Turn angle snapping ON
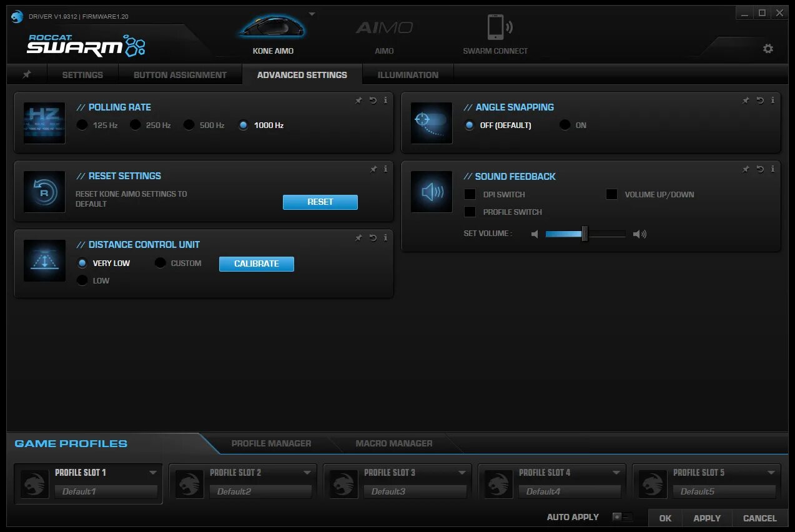This screenshot has height=532, width=795. point(565,125)
